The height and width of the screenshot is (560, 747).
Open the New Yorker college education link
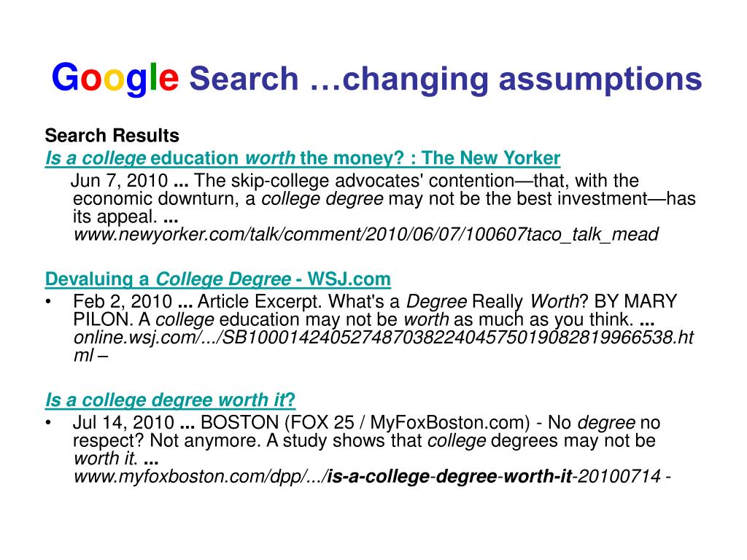point(303,158)
